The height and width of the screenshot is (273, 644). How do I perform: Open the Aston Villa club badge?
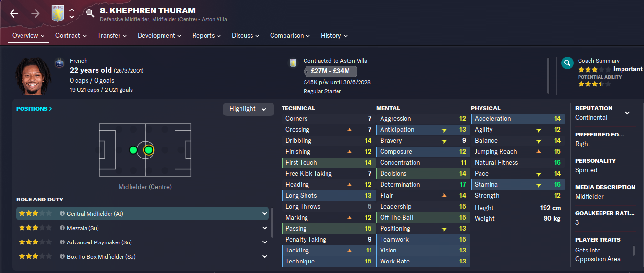tap(57, 13)
